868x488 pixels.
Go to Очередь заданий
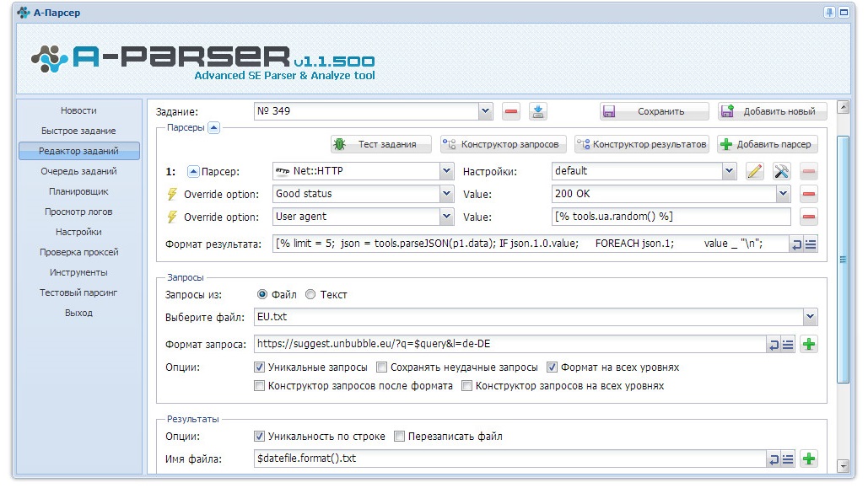(78, 171)
